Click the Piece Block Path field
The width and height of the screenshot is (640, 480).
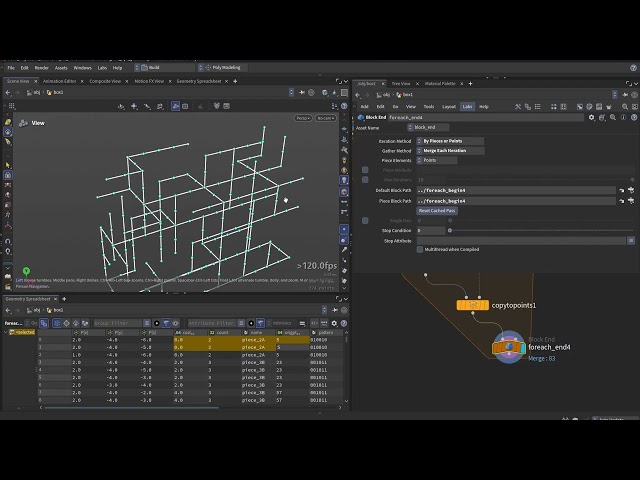pyautogui.click(x=516, y=201)
